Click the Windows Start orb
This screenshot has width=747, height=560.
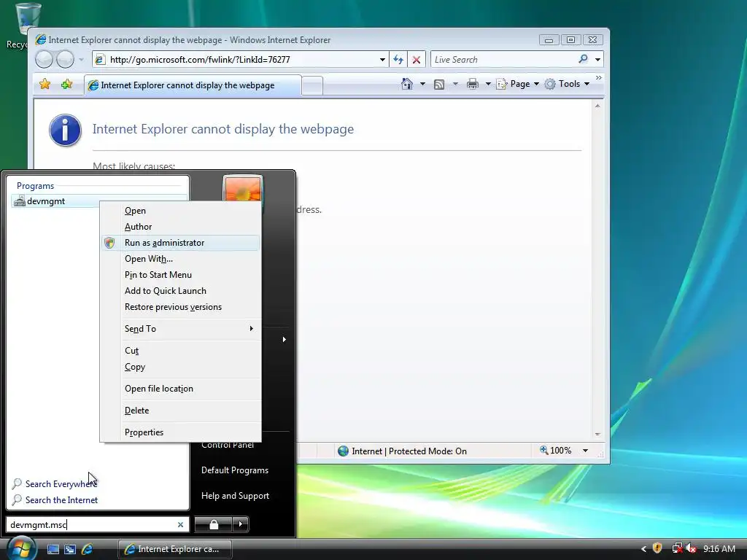pos(21,548)
